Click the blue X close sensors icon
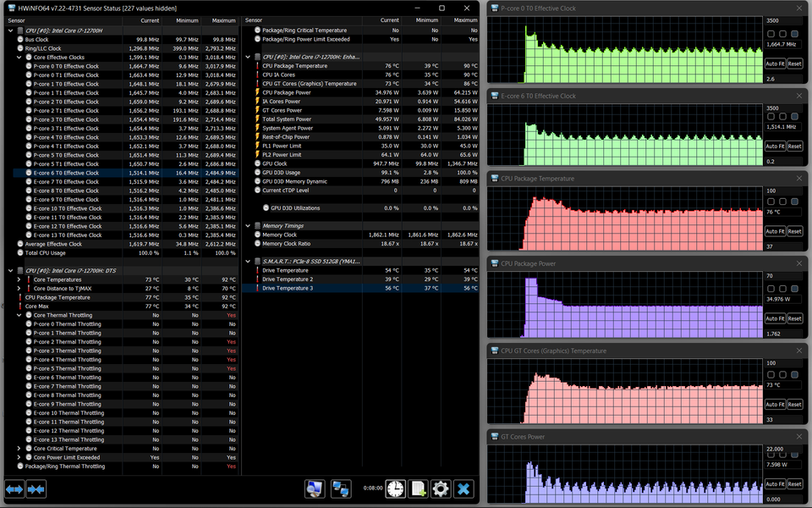Viewport: 812px width, 508px height. pyautogui.click(x=463, y=489)
